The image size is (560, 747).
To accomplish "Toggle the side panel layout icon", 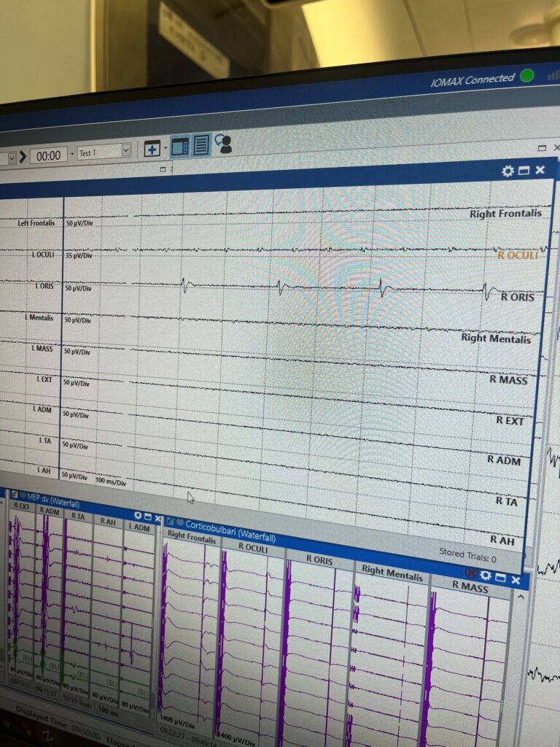I will [180, 146].
